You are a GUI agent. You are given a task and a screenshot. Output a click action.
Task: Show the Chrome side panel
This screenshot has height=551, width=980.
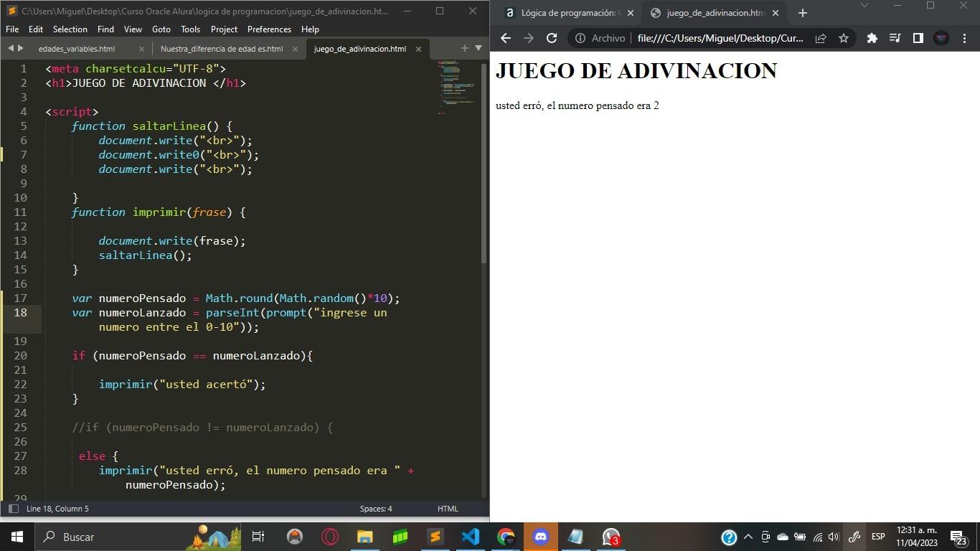click(x=918, y=38)
